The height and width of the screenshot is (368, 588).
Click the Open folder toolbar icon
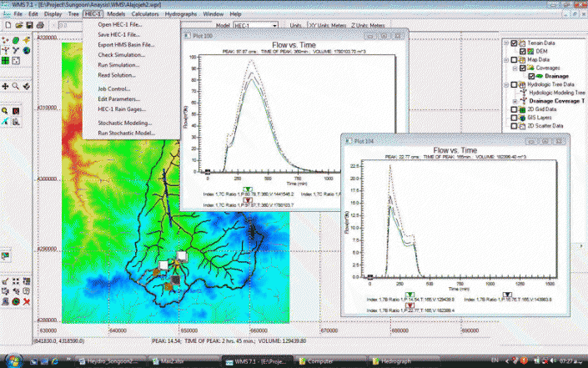click(x=18, y=26)
